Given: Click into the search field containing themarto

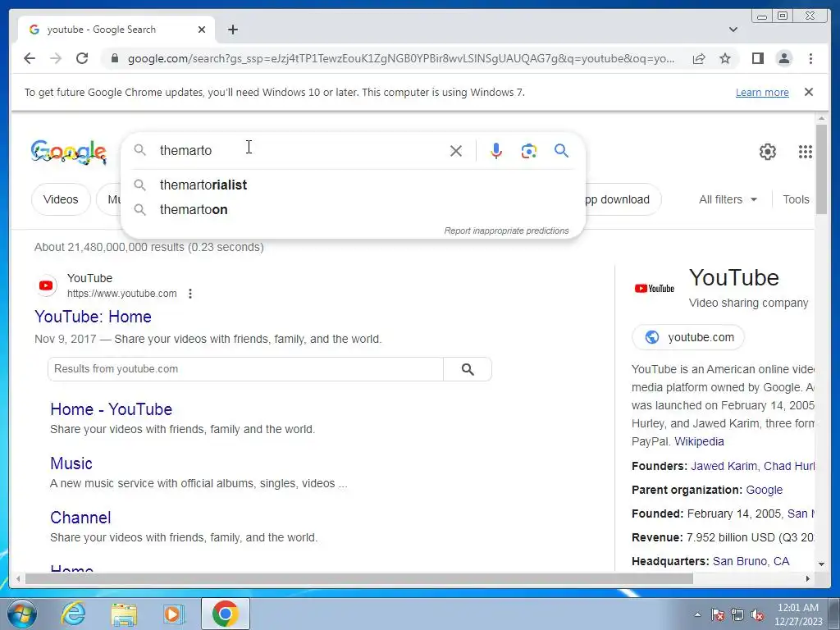Looking at the screenshot, I should tap(300, 151).
